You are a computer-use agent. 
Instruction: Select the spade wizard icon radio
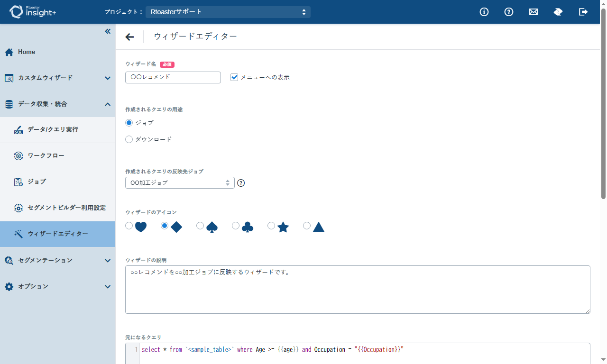tap(200, 226)
